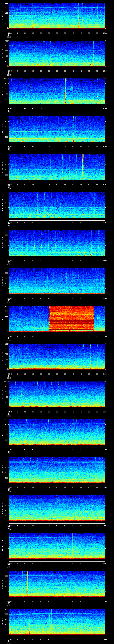Select the spectrogram panel starting at 10:20:00
This screenshot has height=644, width=114.
pos(57,243)
